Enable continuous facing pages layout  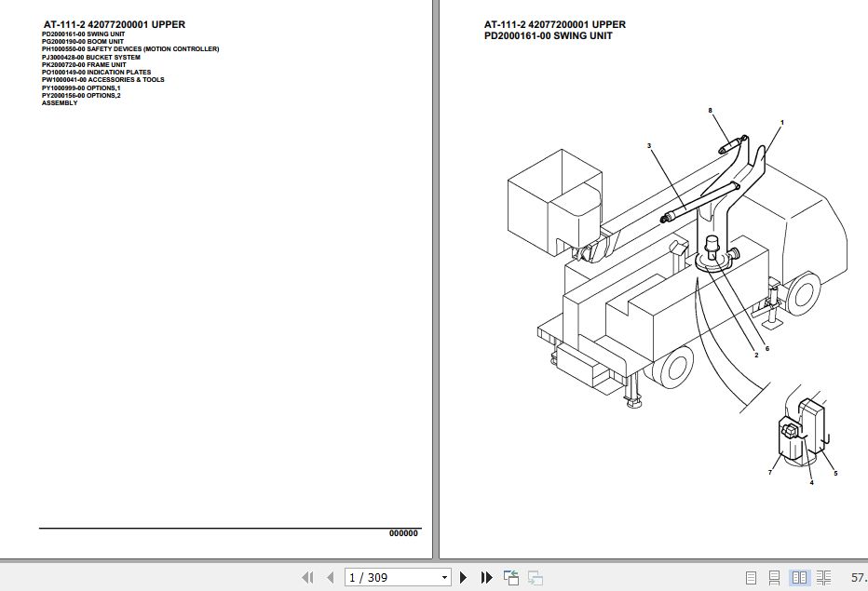[x=823, y=577]
